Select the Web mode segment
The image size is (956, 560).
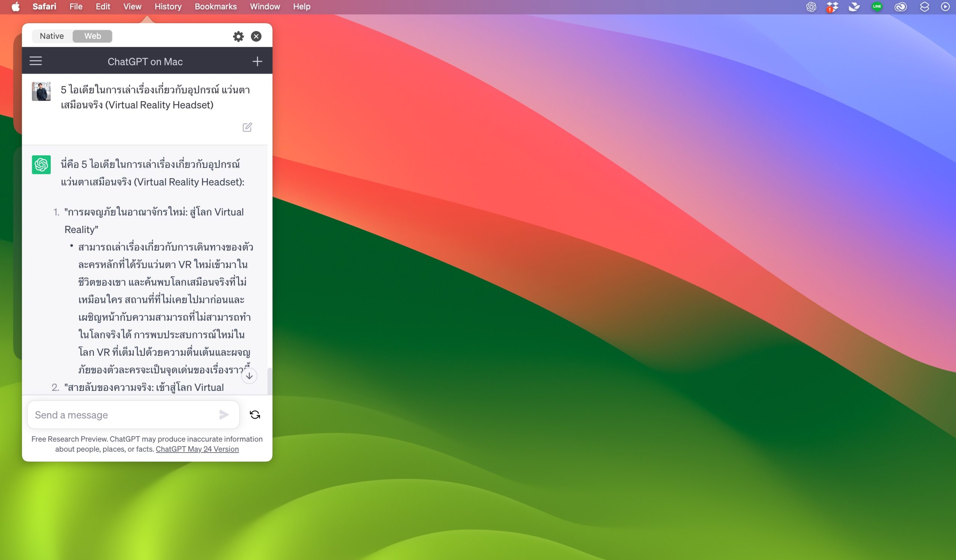tap(93, 36)
